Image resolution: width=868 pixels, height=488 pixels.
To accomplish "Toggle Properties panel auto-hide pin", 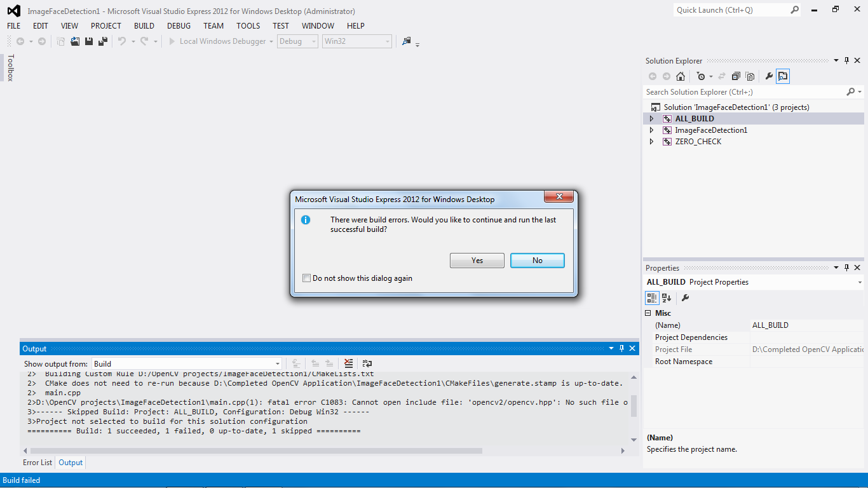I will (846, 268).
